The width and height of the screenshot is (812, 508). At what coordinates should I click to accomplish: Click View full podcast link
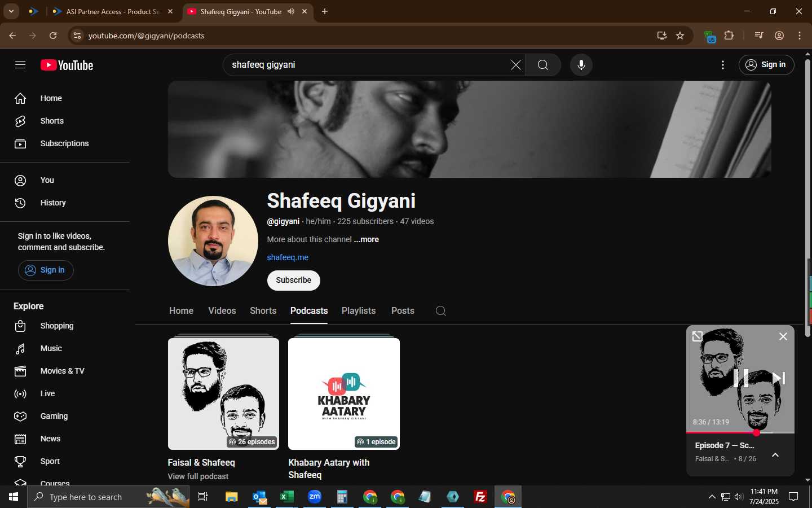point(198,476)
